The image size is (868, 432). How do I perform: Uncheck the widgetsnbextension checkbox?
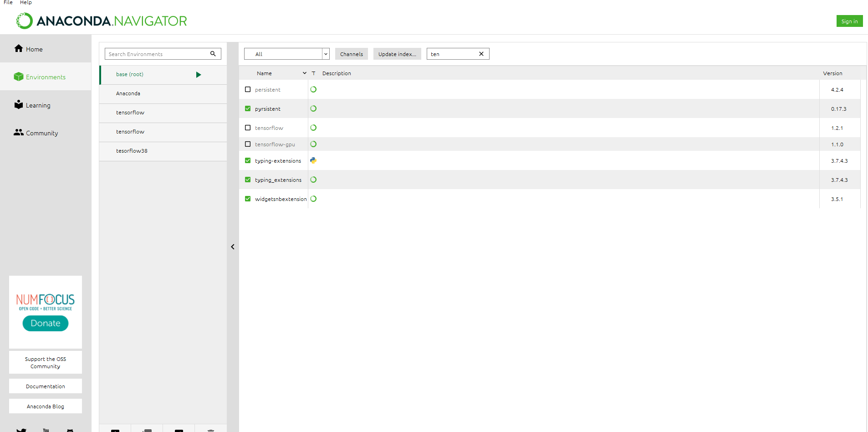point(248,199)
